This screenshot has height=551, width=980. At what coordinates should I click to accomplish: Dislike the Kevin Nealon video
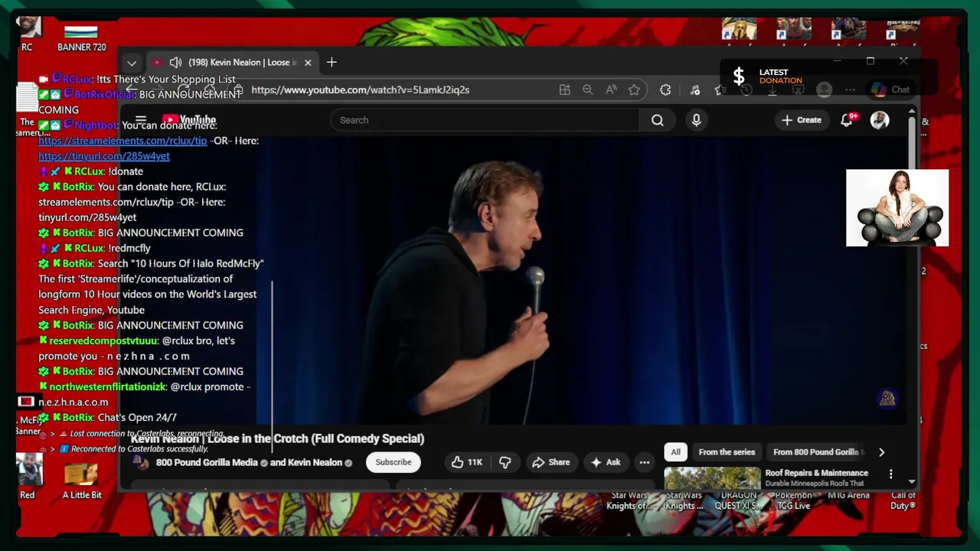point(505,462)
